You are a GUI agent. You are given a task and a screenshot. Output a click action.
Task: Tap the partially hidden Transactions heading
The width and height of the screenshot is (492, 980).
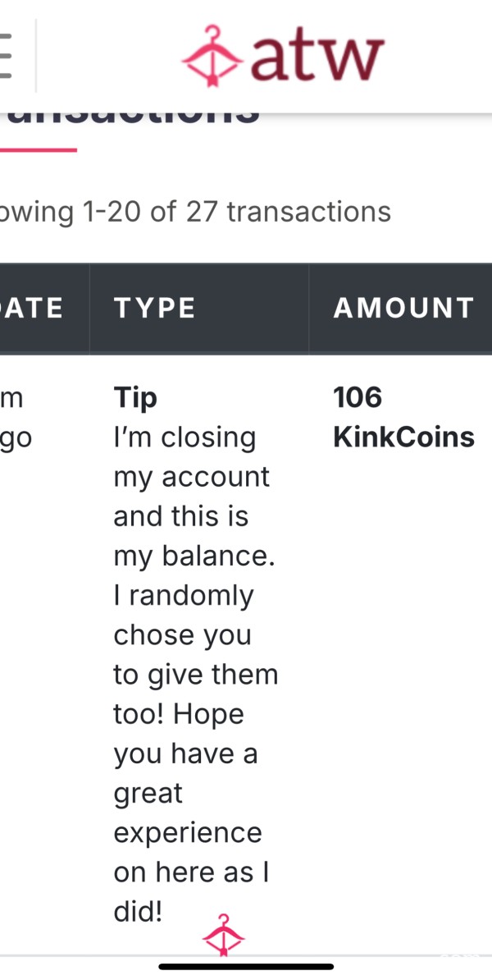[x=130, y=117]
